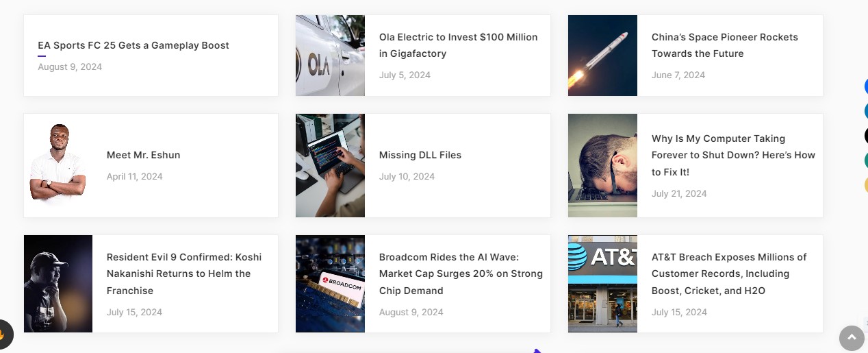The height and width of the screenshot is (353, 868).
Task: Click the blue share button on the right edge
Action: coord(865,87)
